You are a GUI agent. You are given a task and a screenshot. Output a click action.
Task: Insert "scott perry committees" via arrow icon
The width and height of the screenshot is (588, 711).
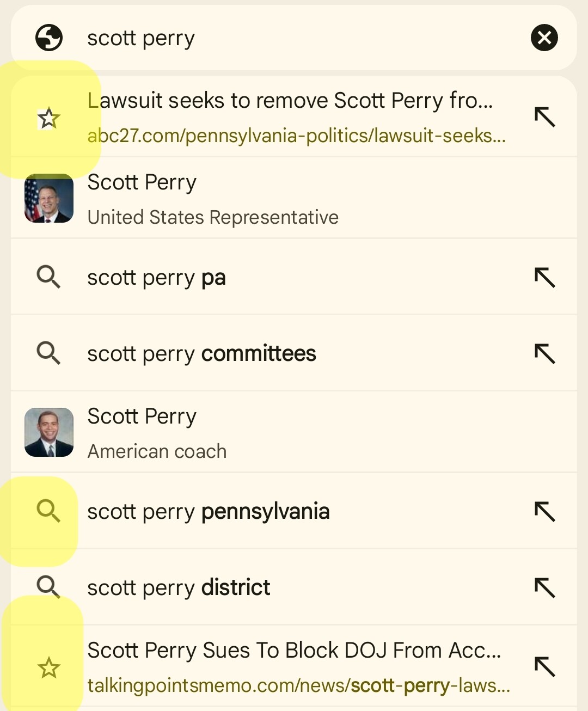(544, 354)
